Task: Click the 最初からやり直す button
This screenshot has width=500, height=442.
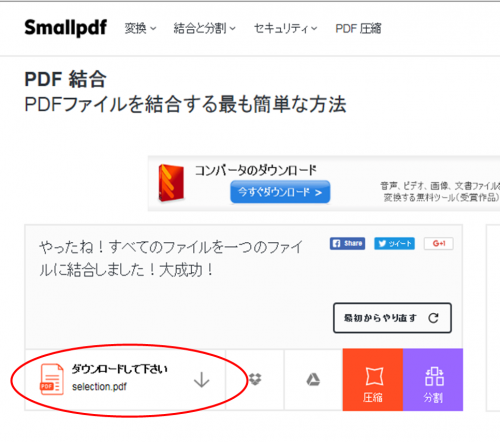Action: click(392, 318)
